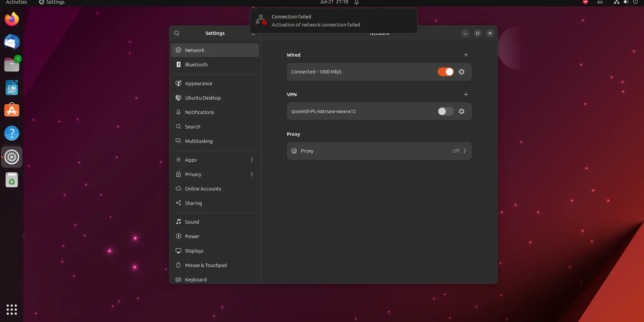Maximize the Settings window
Viewport: 644px width, 322px height.
tap(478, 33)
